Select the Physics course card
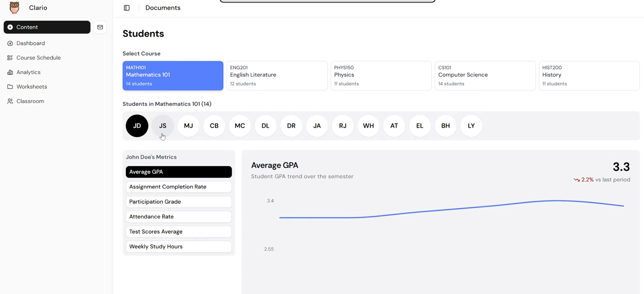 (381, 76)
